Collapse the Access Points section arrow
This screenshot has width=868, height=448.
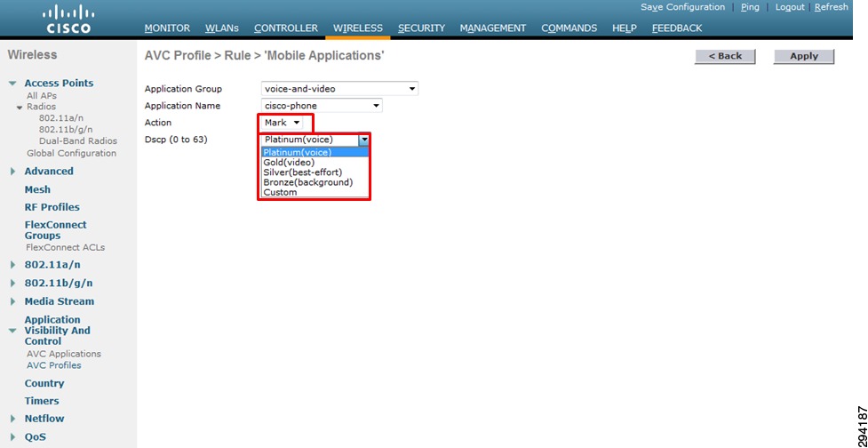pos(12,84)
